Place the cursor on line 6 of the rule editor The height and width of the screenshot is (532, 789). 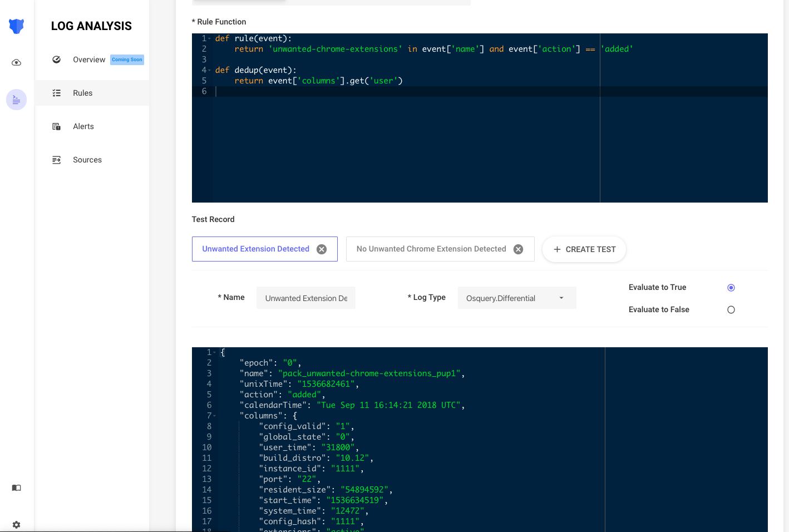pos(490,91)
